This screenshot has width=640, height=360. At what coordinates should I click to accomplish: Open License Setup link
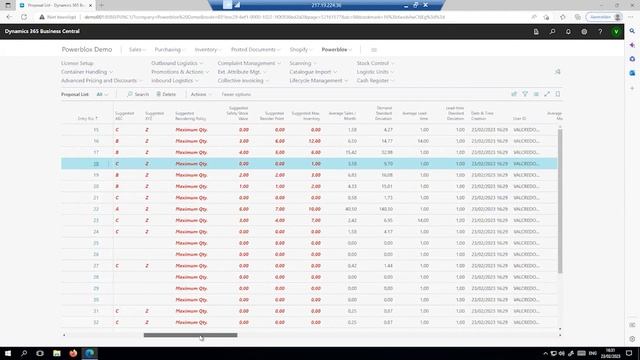point(77,63)
